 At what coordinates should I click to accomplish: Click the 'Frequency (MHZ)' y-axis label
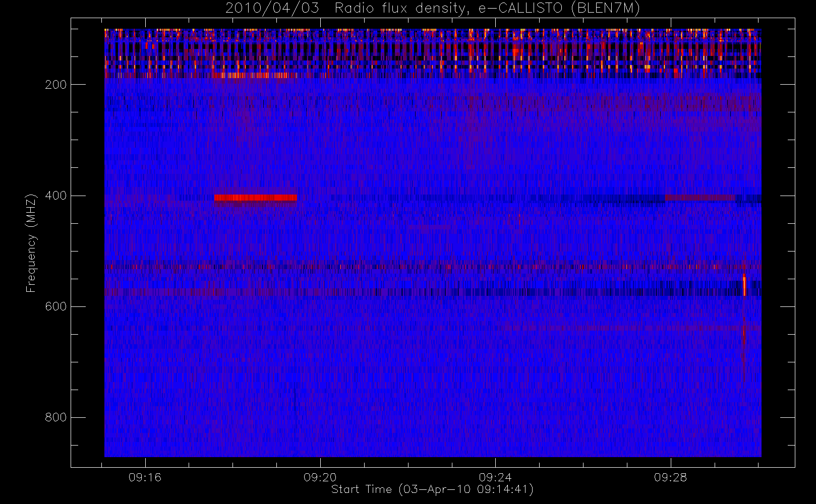[31, 243]
